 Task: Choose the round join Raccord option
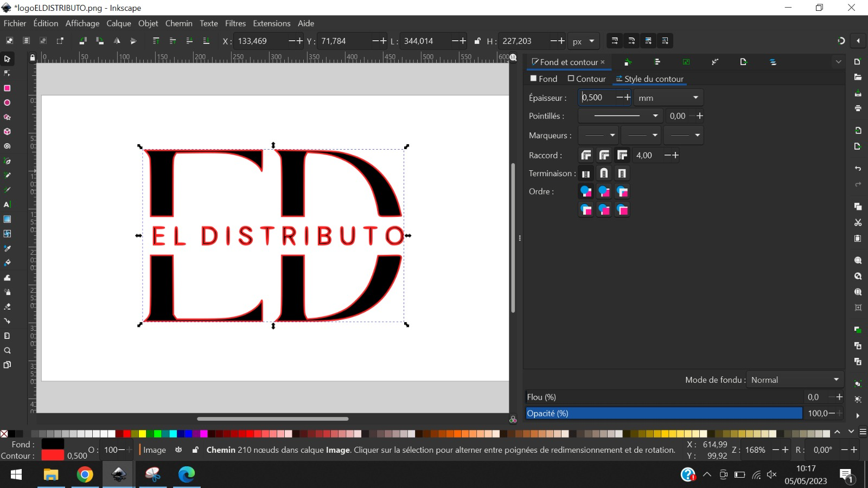(604, 155)
